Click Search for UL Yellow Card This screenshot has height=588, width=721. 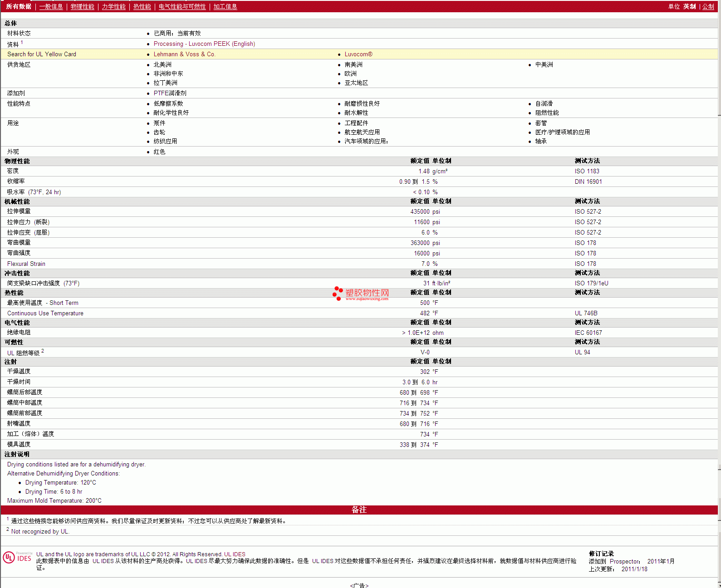tap(42, 54)
